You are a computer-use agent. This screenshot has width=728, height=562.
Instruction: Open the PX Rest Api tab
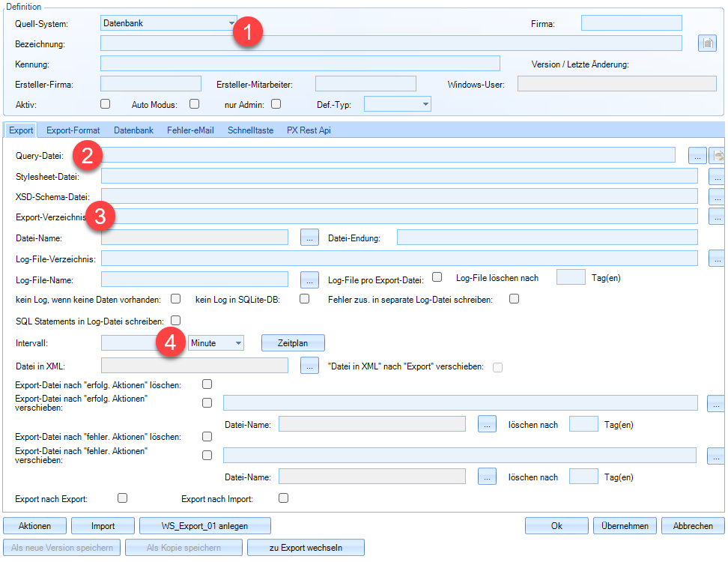[309, 130]
